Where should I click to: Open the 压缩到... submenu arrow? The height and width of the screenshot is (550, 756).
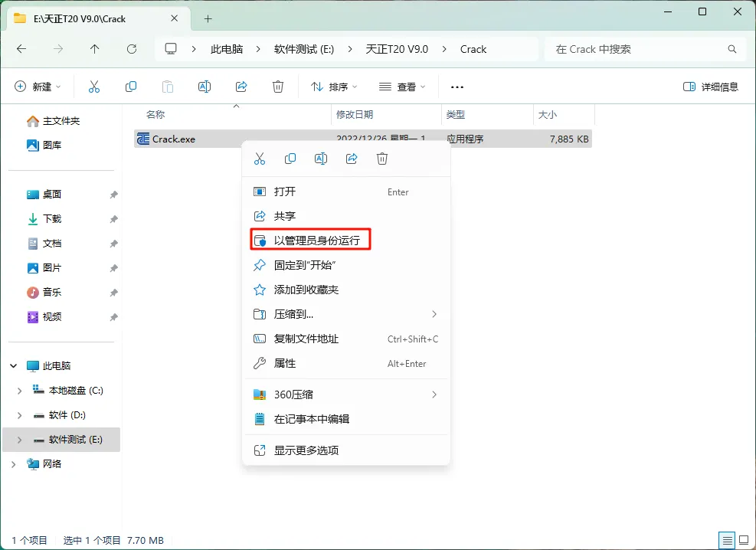434,314
